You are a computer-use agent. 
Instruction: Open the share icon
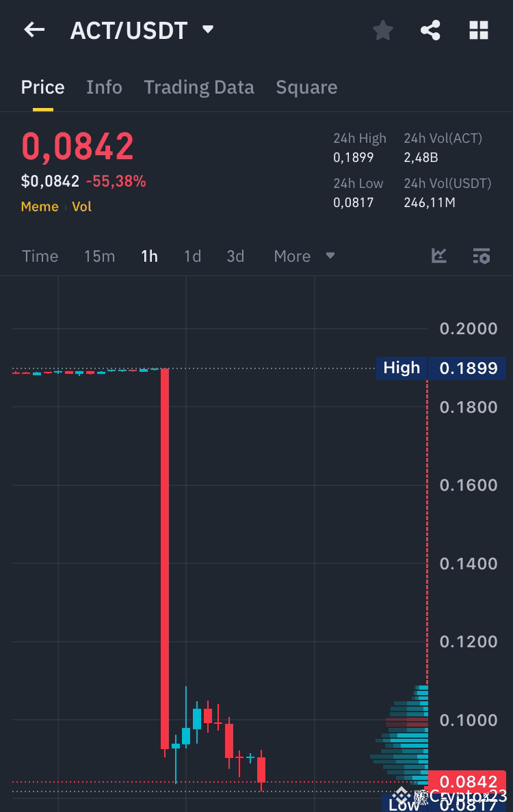pos(430,29)
